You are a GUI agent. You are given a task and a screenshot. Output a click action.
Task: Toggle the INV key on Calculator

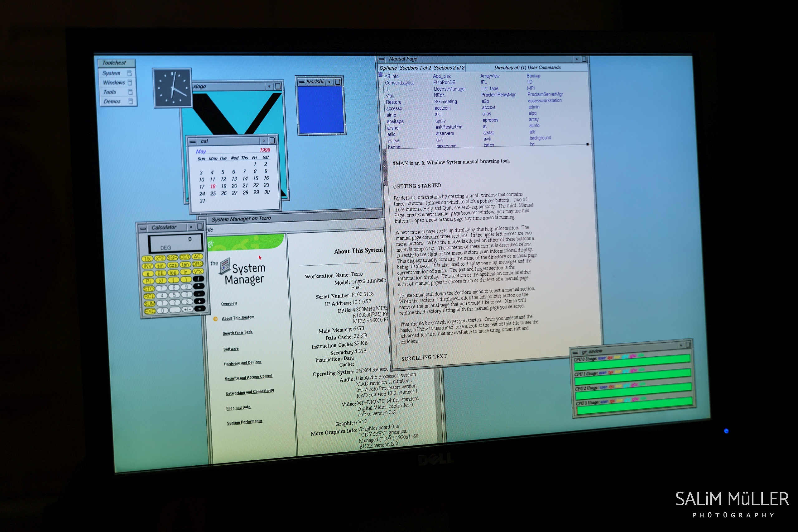tap(147, 266)
